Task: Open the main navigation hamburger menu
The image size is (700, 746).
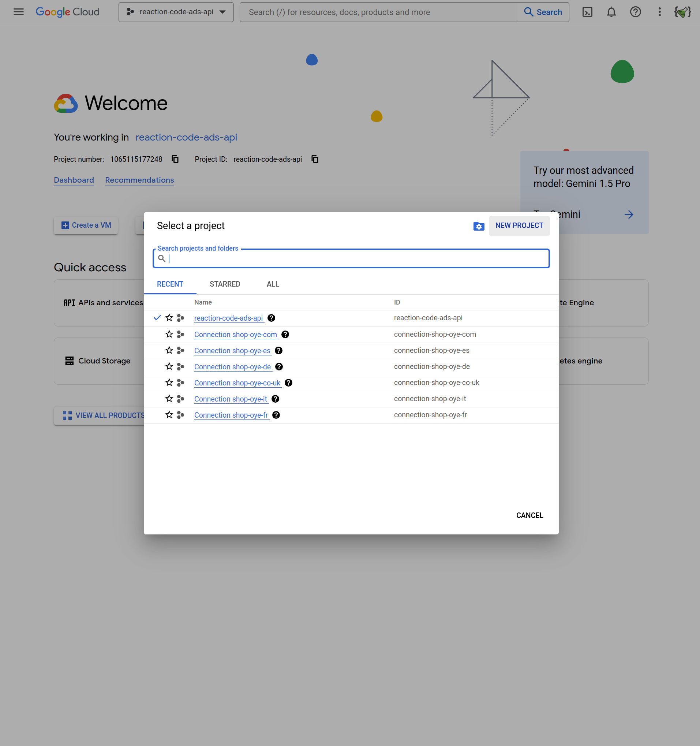Action: tap(18, 12)
